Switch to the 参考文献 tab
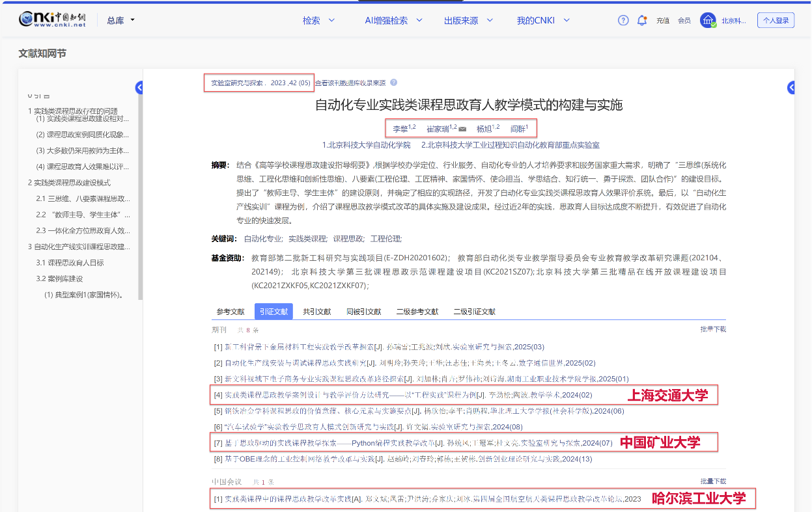Screen dimensions: 812x512 pos(231,312)
